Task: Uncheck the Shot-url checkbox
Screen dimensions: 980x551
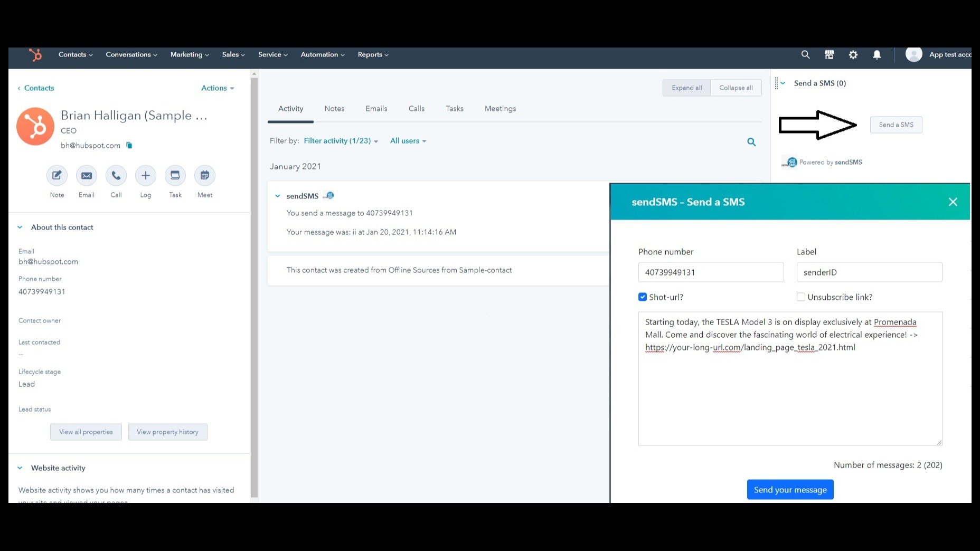Action: click(643, 297)
